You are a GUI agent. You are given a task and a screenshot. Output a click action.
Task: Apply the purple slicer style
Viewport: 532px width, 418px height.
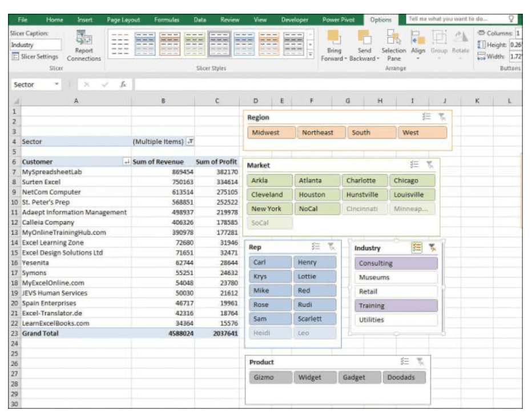219,44
